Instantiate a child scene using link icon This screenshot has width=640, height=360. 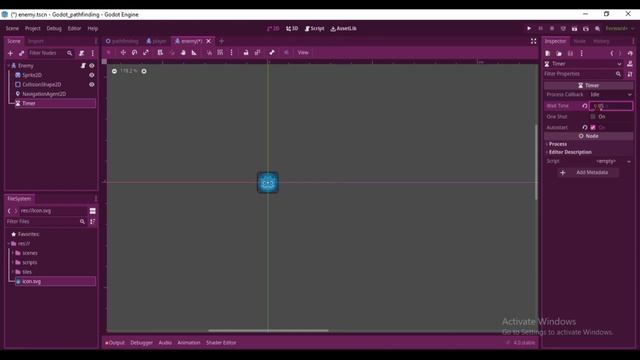pyautogui.click(x=21, y=53)
